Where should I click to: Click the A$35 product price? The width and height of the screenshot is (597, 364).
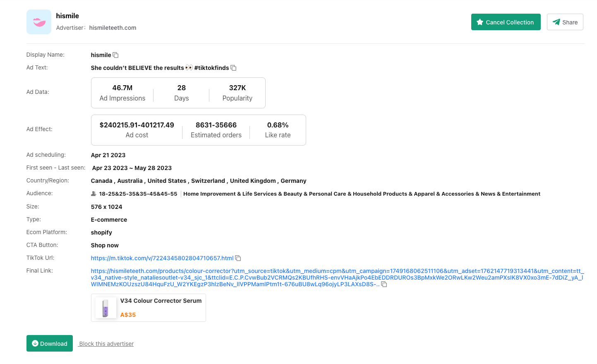128,315
